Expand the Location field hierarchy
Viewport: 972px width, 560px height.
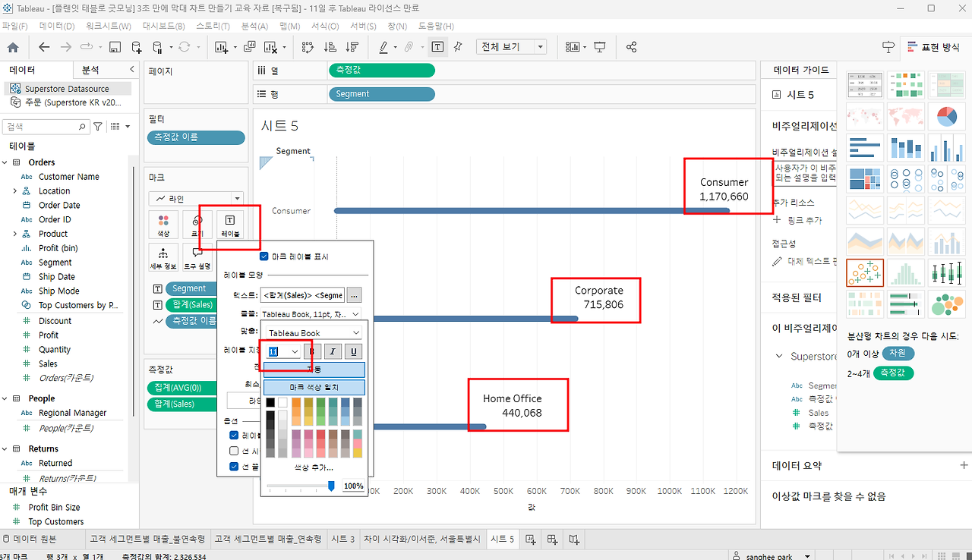point(15,190)
